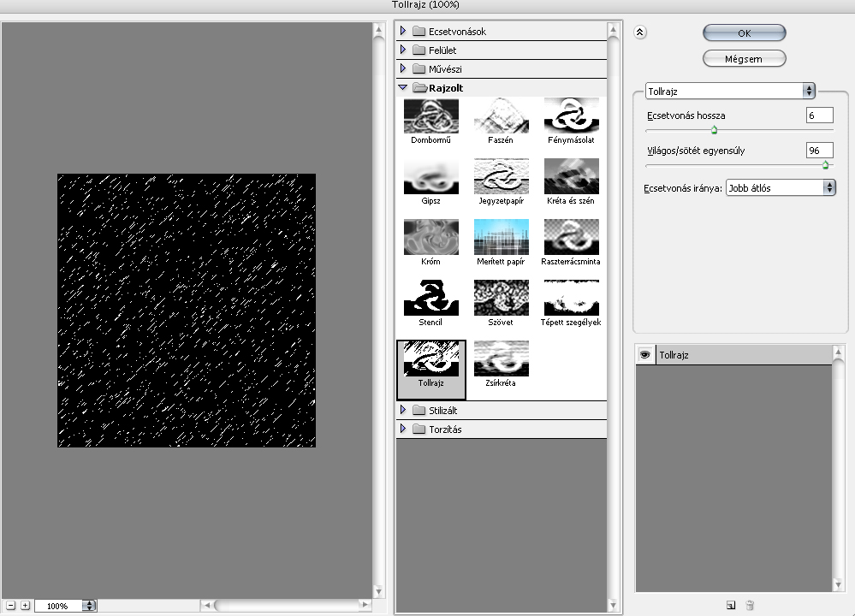Click the Mégsem cancel button
The width and height of the screenshot is (855, 616).
[x=745, y=58]
